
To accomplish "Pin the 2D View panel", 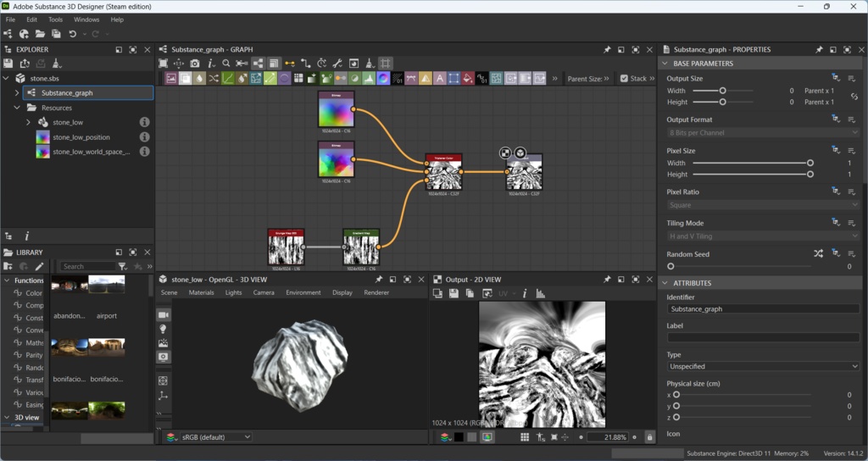I will click(607, 280).
